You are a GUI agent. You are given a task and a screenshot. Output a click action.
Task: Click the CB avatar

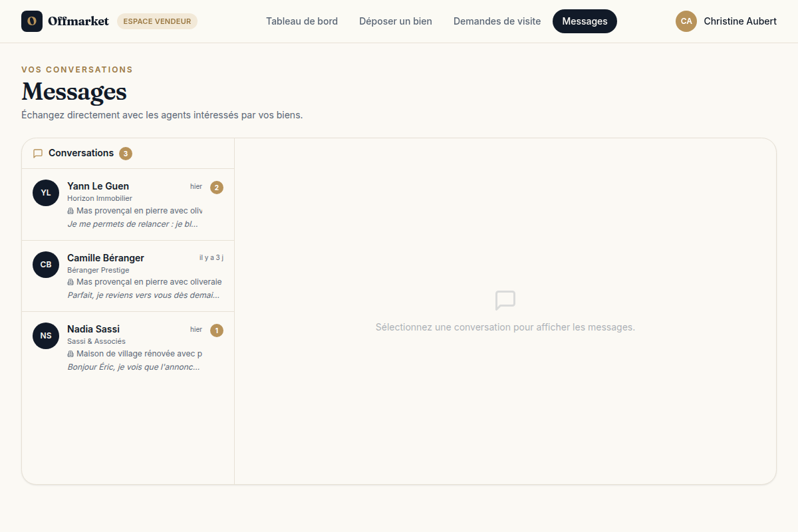coord(46,265)
